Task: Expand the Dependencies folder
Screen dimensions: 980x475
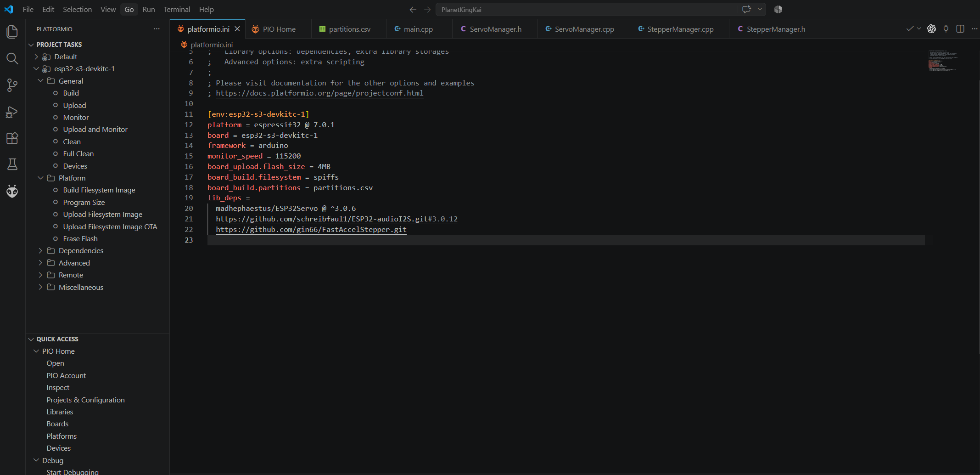Action: coord(40,250)
